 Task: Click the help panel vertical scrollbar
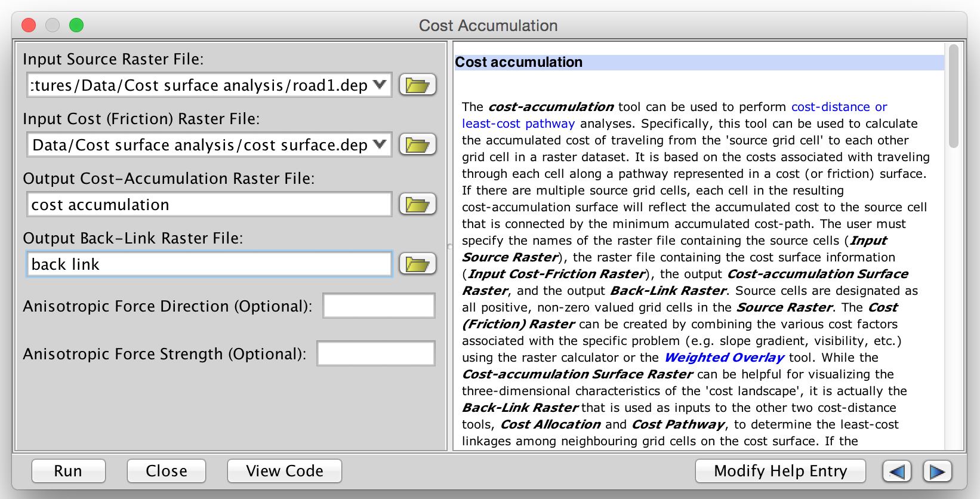[x=954, y=96]
